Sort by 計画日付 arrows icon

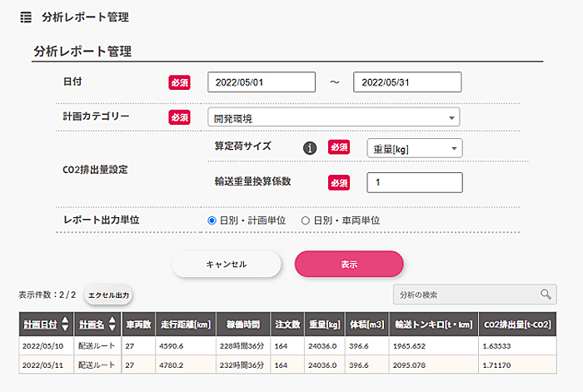click(65, 324)
